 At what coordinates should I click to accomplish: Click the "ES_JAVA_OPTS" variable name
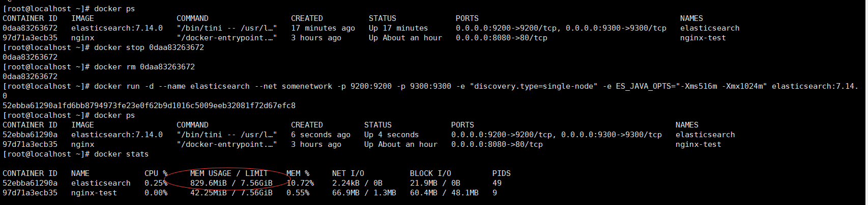pyautogui.click(x=644, y=86)
